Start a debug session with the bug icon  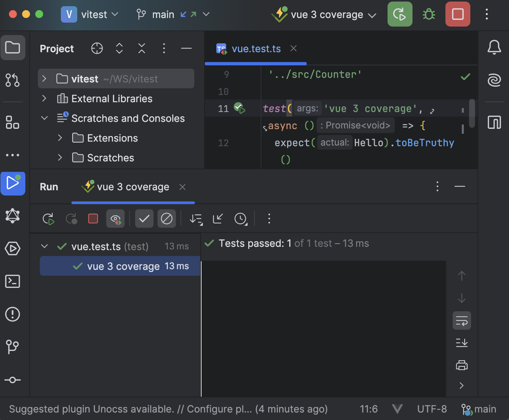pos(429,14)
